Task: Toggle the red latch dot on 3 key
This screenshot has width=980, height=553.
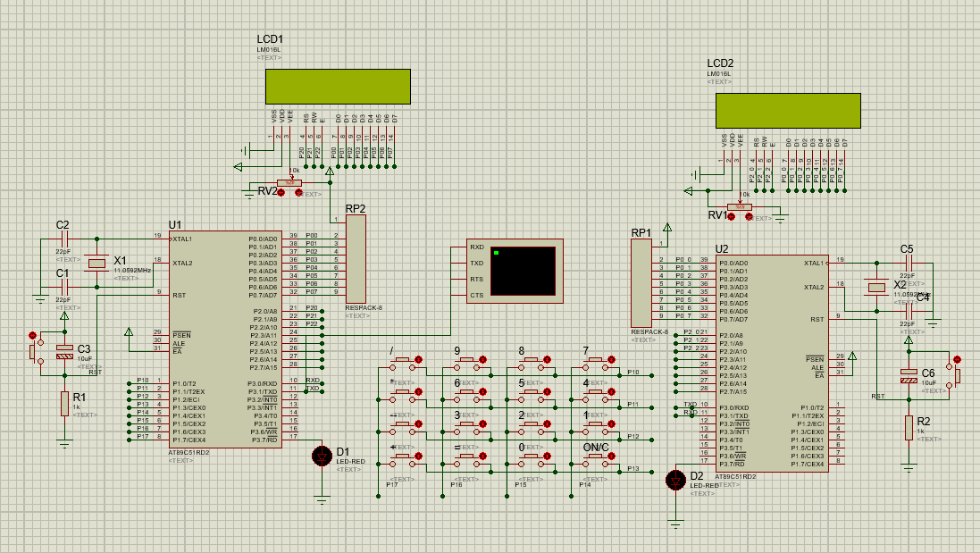Action: 482,423
